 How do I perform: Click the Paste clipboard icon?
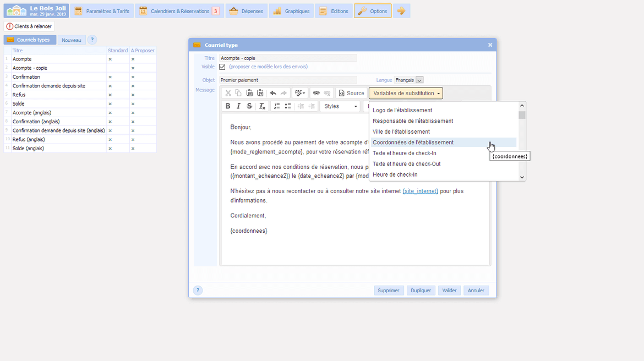tap(249, 93)
